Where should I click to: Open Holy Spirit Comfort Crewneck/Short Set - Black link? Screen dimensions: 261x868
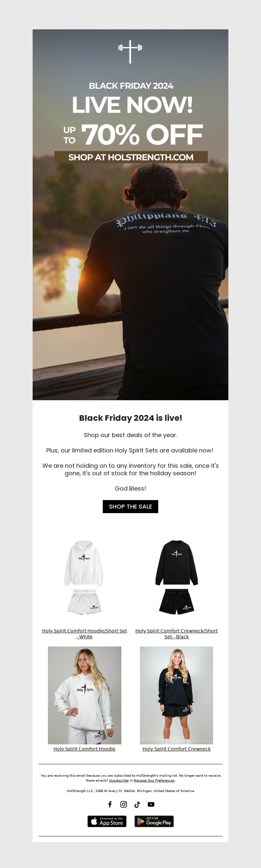click(177, 633)
